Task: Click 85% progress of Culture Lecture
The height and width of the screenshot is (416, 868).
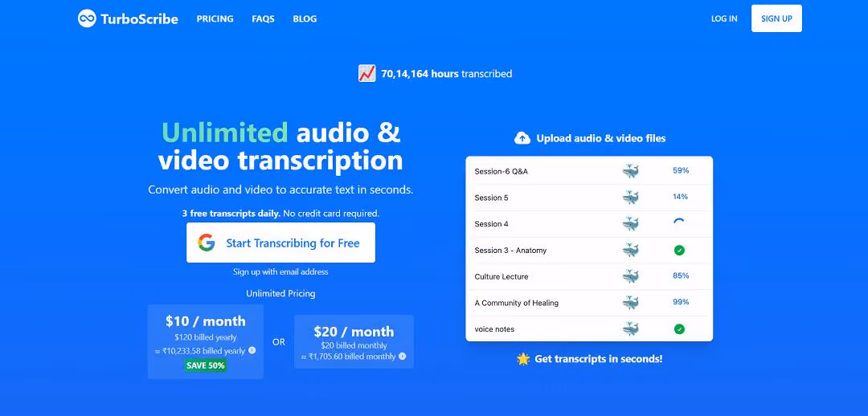Action: tap(681, 275)
